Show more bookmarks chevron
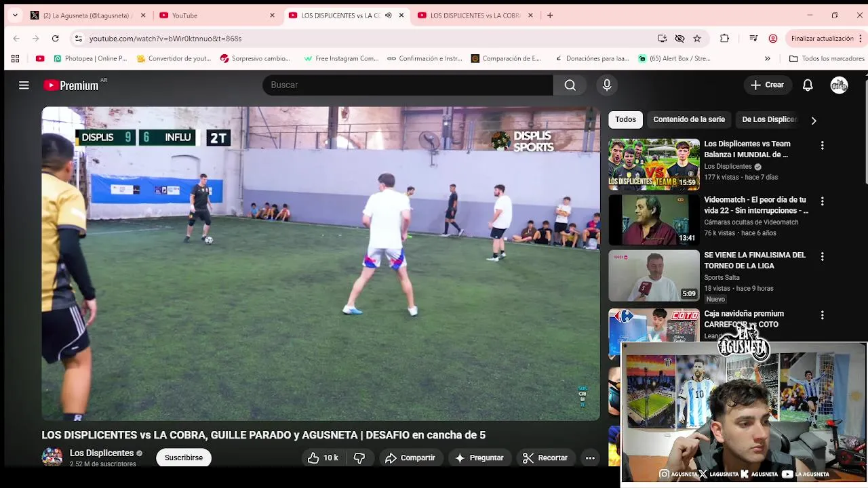Image resolution: width=868 pixels, height=488 pixels. coord(767,58)
